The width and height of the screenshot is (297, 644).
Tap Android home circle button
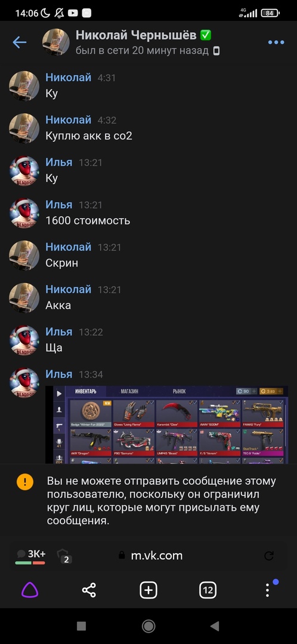148,626
